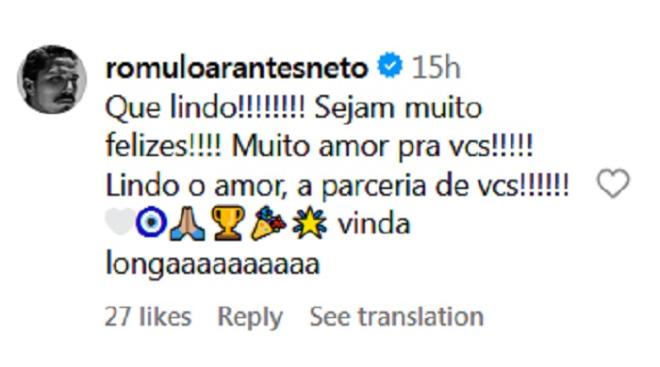Click the text 'Que lindo!!!!!!!!'

coord(205,109)
